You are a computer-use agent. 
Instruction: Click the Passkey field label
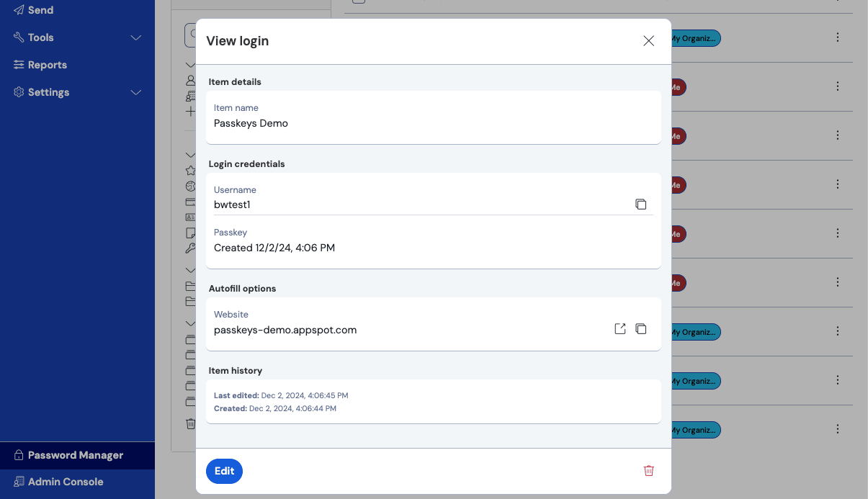tap(231, 233)
